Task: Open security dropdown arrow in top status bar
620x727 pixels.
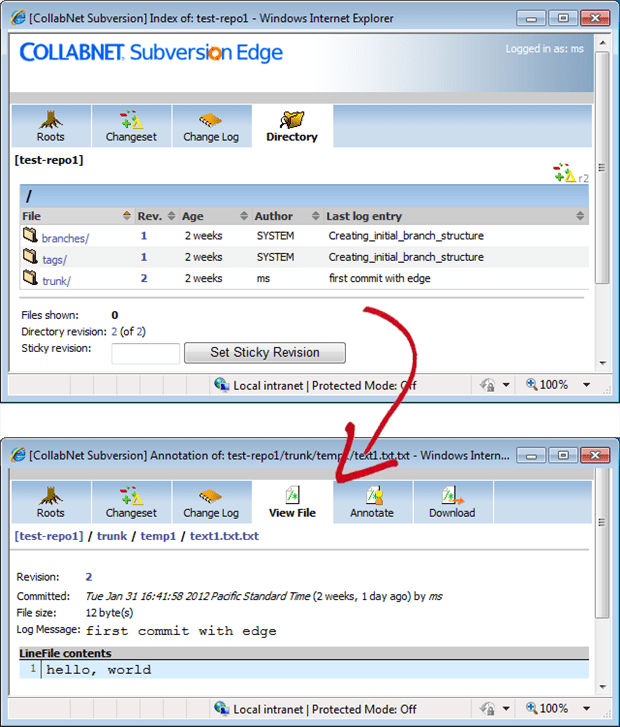Action: pos(506,385)
